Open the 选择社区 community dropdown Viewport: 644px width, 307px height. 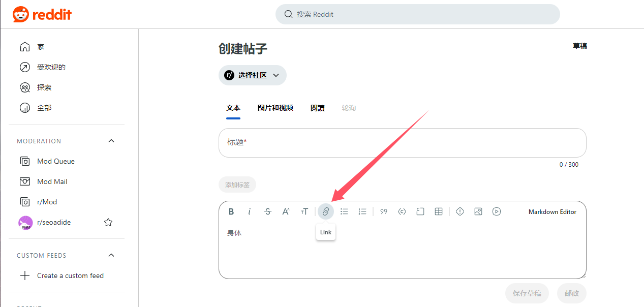tap(253, 75)
